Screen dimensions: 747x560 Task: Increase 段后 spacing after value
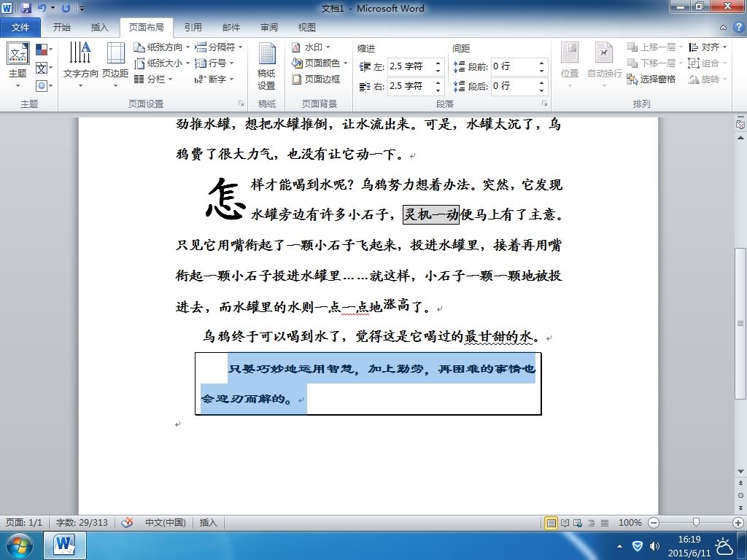pyautogui.click(x=542, y=82)
